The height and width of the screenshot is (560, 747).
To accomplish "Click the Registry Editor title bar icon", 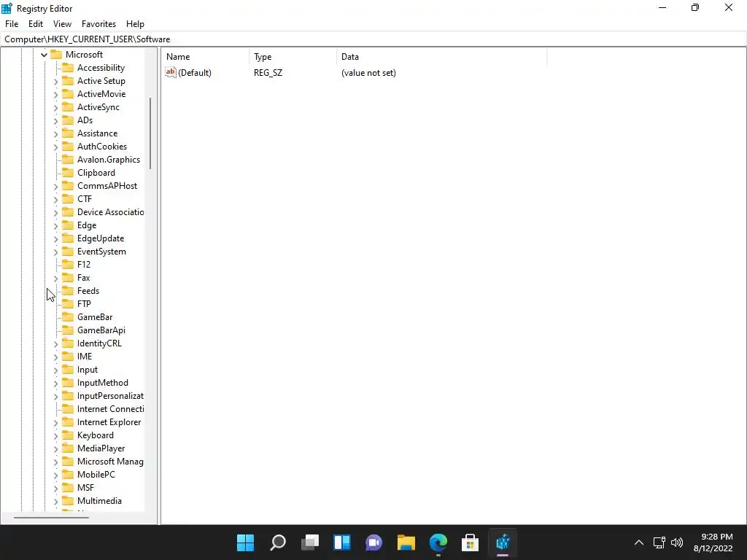I will [x=7, y=8].
